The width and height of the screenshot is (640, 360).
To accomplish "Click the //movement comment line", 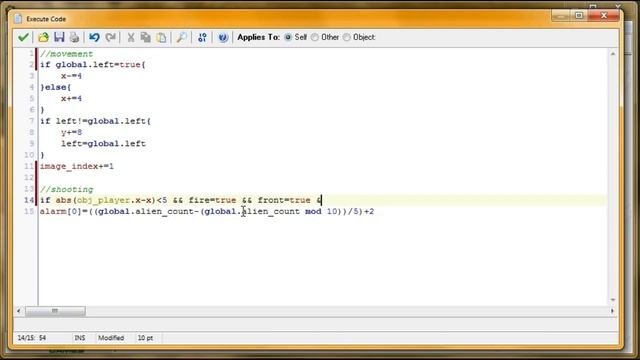I will 67,54.
